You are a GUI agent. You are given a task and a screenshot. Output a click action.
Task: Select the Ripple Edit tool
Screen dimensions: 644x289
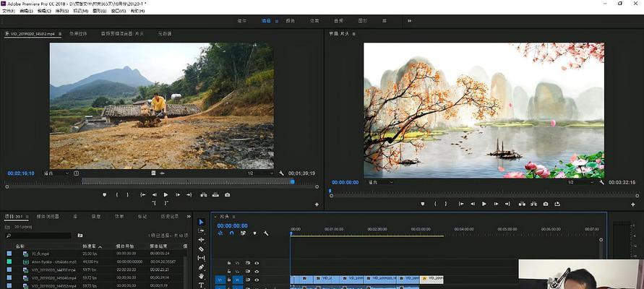click(201, 240)
